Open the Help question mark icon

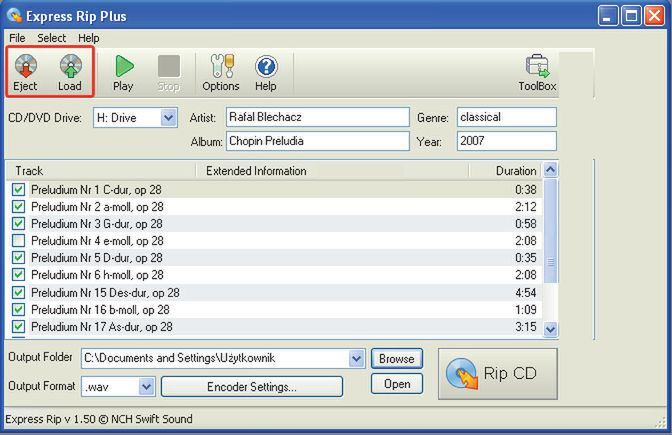pos(266,72)
